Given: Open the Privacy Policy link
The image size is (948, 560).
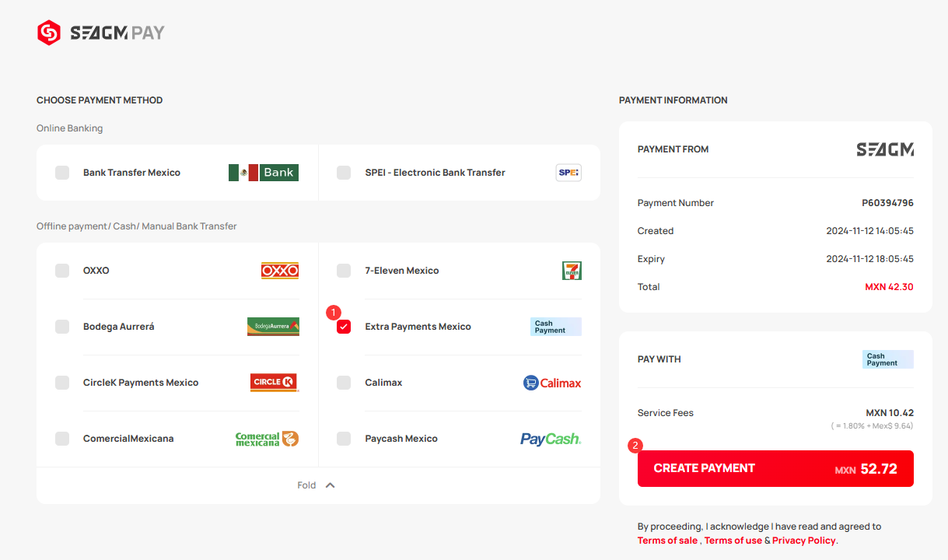Looking at the screenshot, I should (x=804, y=541).
